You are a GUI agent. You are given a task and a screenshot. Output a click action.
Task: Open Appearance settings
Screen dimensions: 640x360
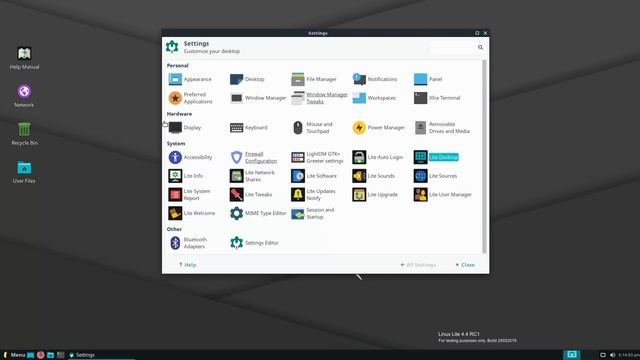coord(190,79)
